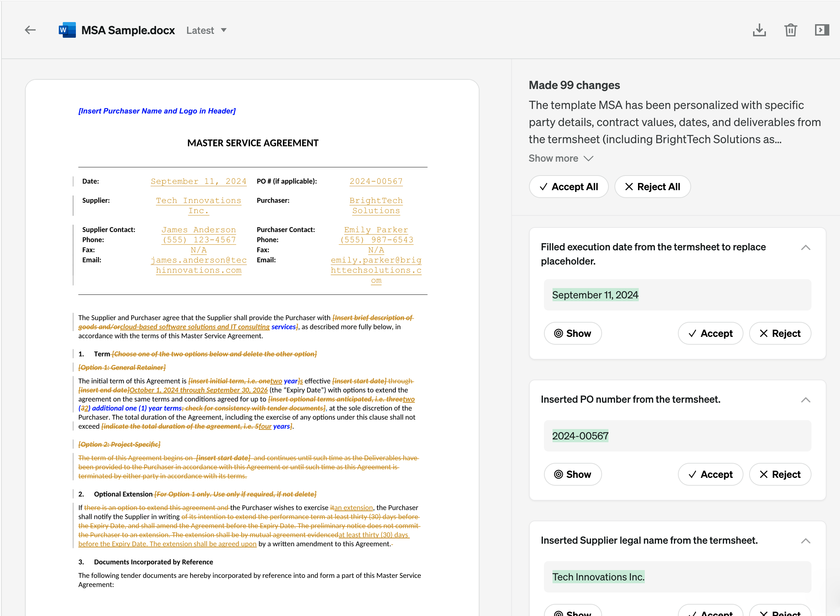Click PO number '2024-00567' in the document
The image size is (840, 616).
(x=376, y=181)
